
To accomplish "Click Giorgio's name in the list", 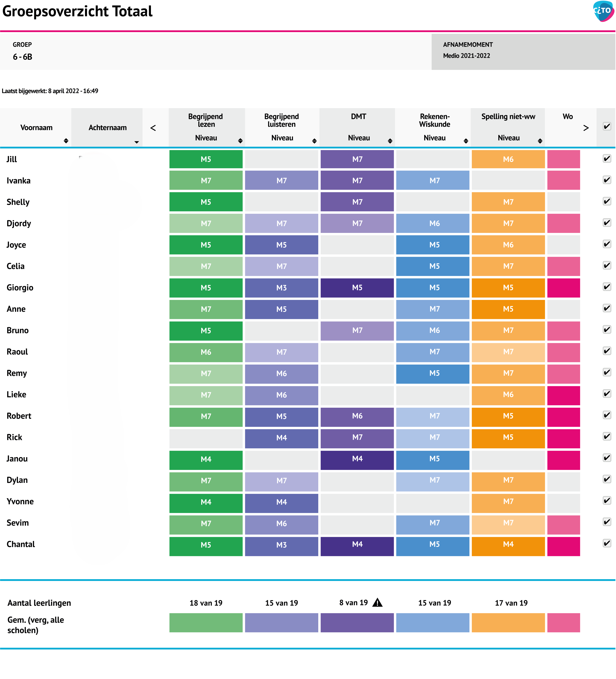I will tap(20, 288).
